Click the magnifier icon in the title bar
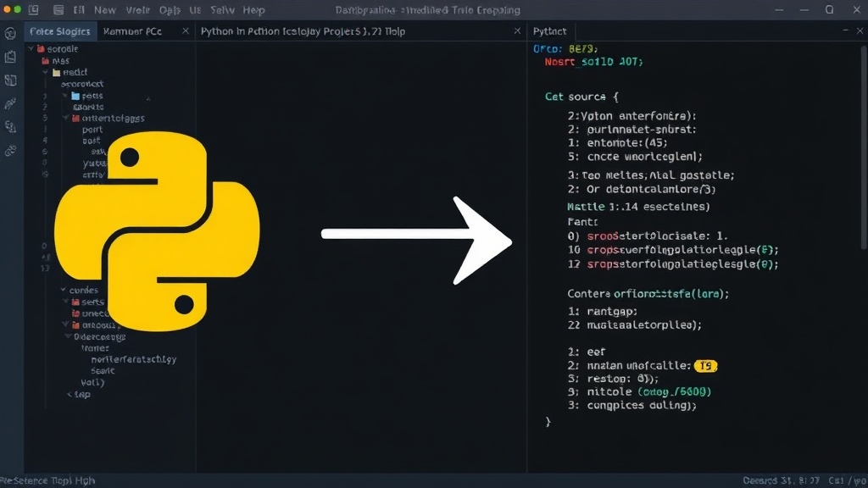The height and width of the screenshot is (488, 868). [x=829, y=9]
